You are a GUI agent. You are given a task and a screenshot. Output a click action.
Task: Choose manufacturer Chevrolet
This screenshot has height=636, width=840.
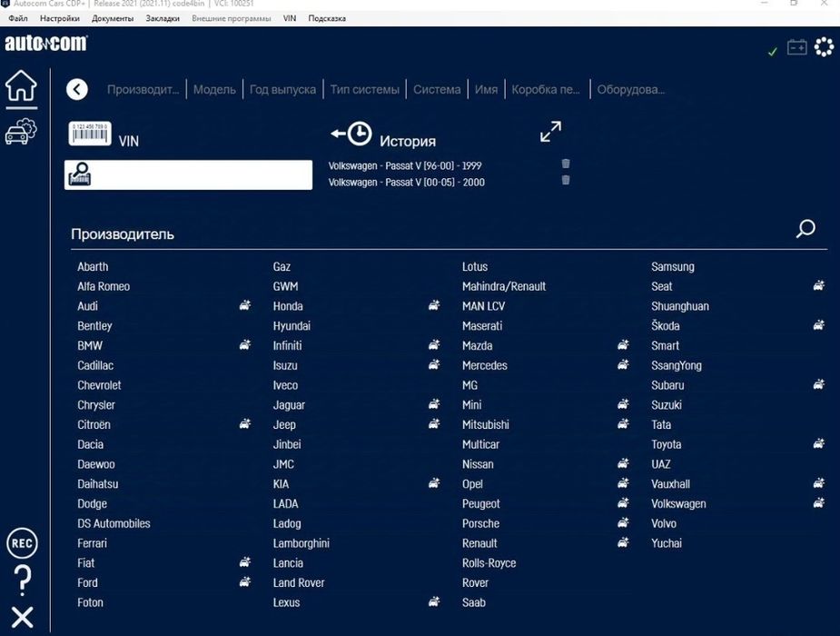pyautogui.click(x=99, y=384)
